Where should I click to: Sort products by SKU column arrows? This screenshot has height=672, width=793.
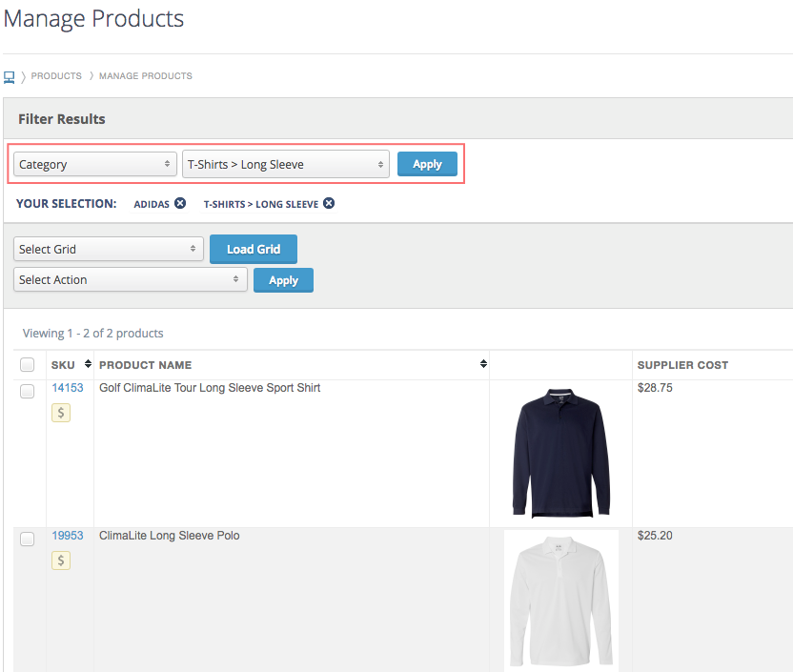pyautogui.click(x=88, y=364)
